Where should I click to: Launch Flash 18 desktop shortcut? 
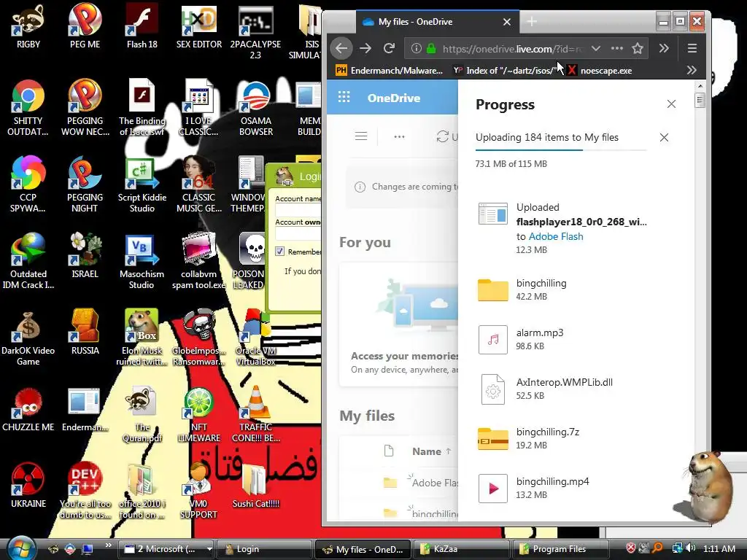[x=142, y=26]
